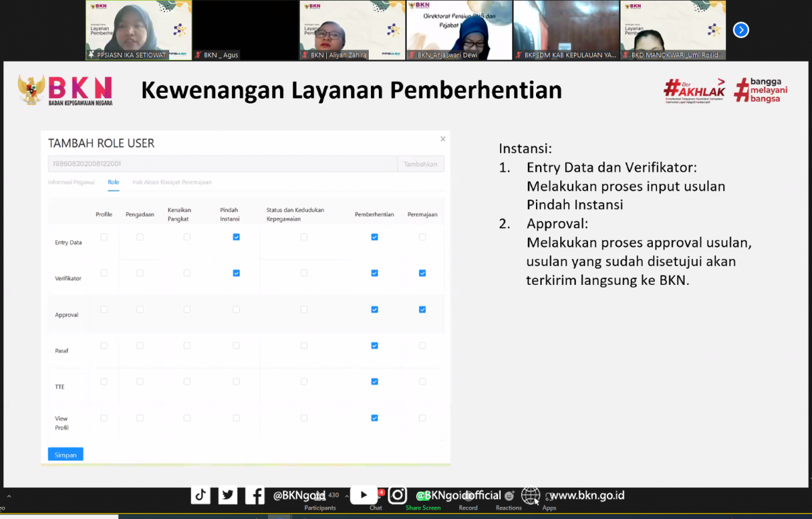
Task: Click the NIP input field in the dialog
Action: coord(222,164)
